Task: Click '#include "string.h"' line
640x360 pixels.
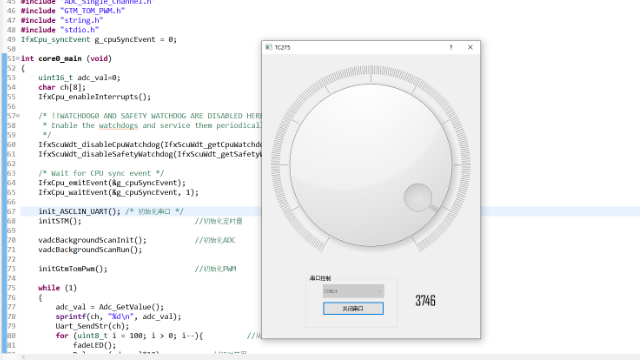Action: (62, 20)
